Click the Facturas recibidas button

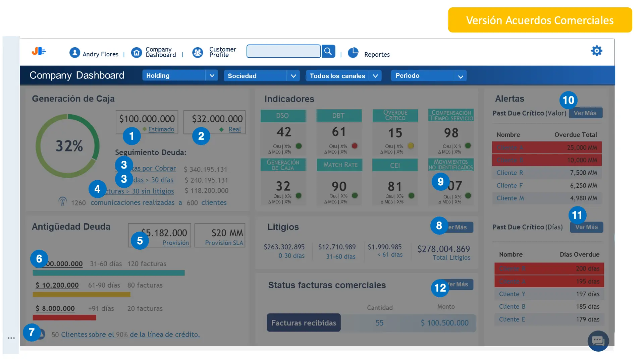click(x=304, y=322)
